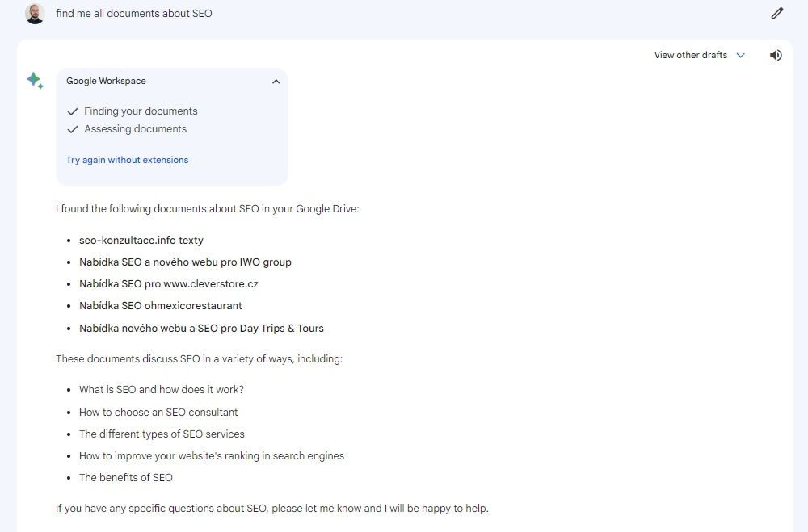808x532 pixels.
Task: Click the user profile avatar
Action: coord(35,14)
